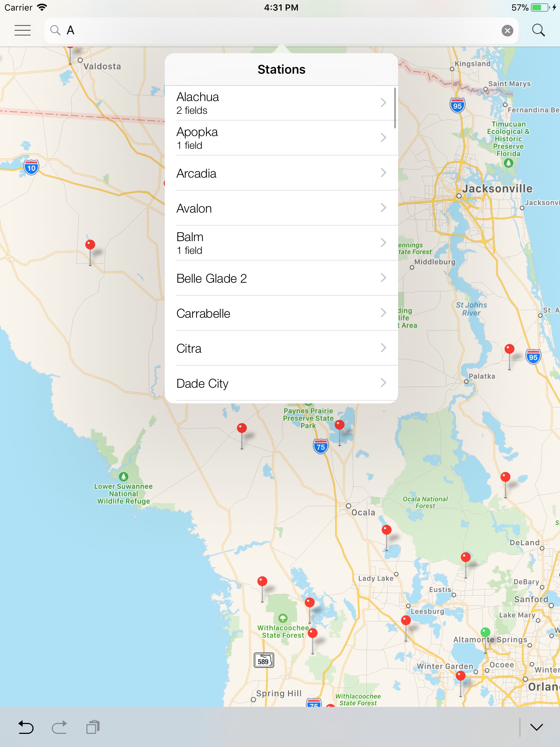560x747 pixels.
Task: Expand Citra row chevron
Action: [383, 348]
